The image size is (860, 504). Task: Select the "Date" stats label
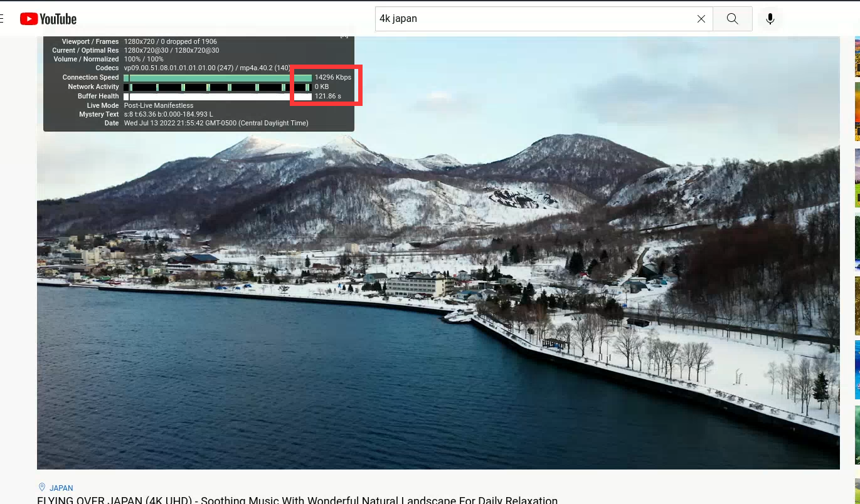112,123
